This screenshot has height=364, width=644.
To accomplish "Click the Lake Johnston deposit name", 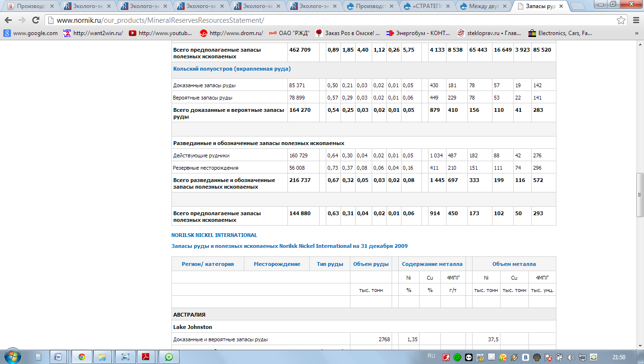I will coord(193,327).
